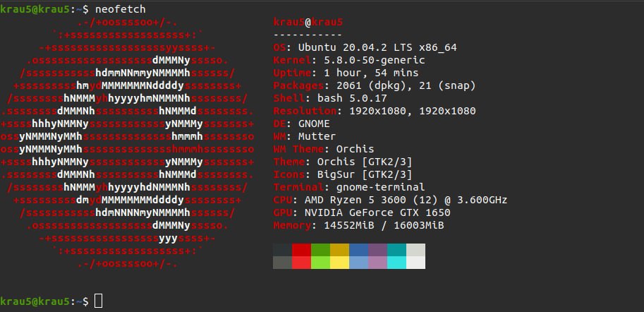This screenshot has width=644, height=312.
Task: Click the kernel version '5.8.0-50-generic'
Action: 375,61
